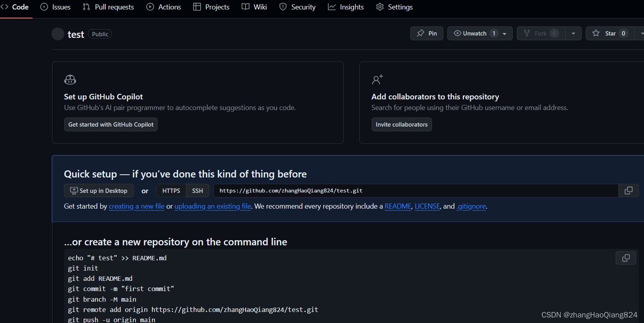Image resolution: width=644 pixels, height=323 pixels.
Task: Open the LICENSE link
Action: point(427,206)
